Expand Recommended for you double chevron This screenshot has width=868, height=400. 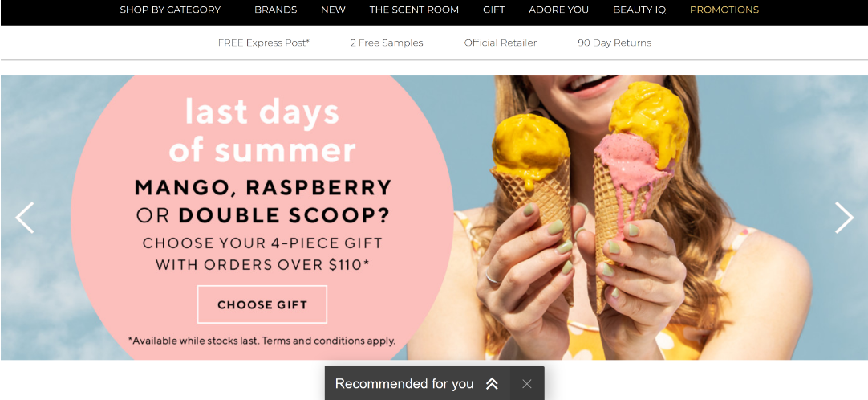point(492,383)
